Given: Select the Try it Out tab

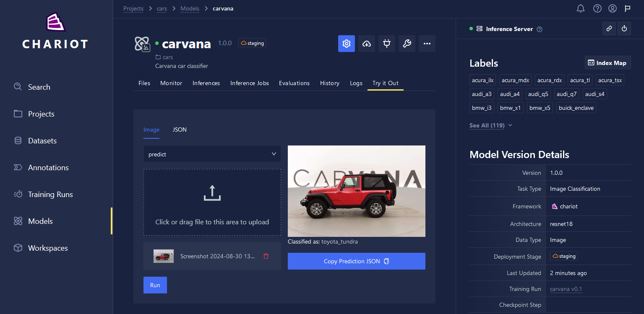Looking at the screenshot, I should [386, 83].
